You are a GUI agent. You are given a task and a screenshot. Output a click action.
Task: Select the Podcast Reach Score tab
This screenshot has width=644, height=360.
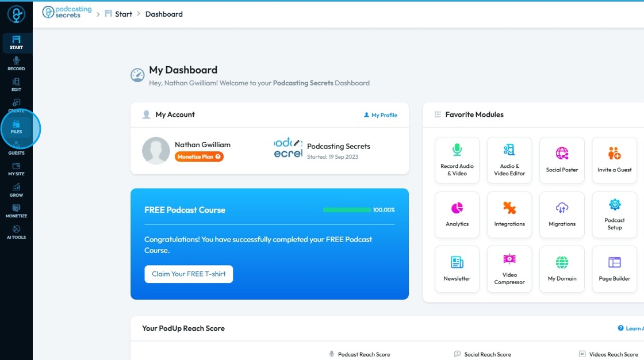point(359,354)
